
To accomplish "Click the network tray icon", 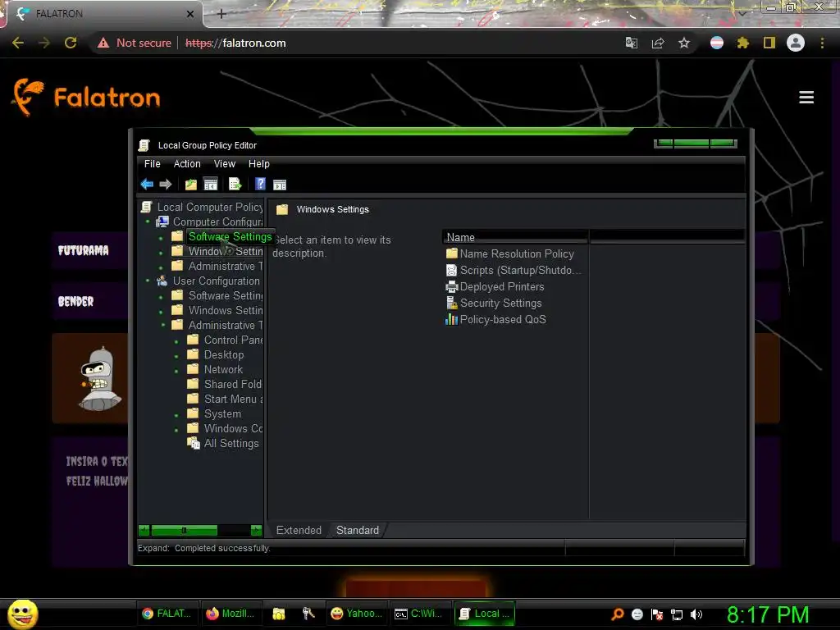I will (x=677, y=614).
